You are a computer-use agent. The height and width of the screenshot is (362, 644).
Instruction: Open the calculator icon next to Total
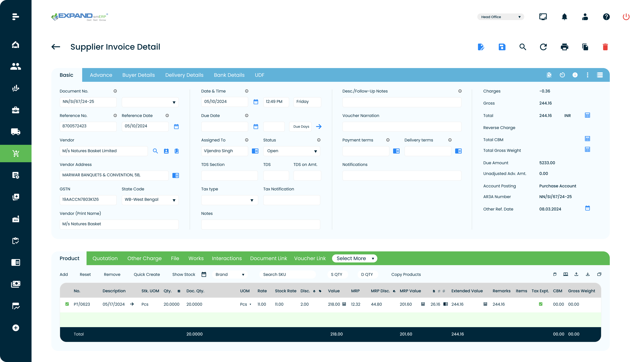click(x=587, y=115)
